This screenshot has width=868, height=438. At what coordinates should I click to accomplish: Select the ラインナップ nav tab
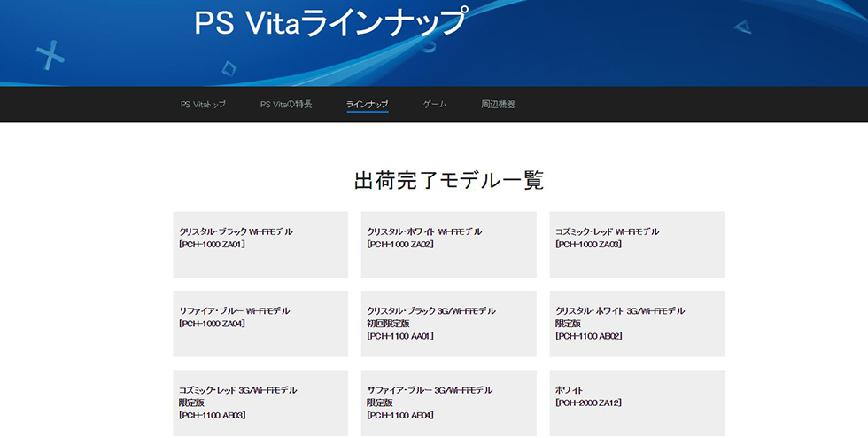pyautogui.click(x=367, y=104)
